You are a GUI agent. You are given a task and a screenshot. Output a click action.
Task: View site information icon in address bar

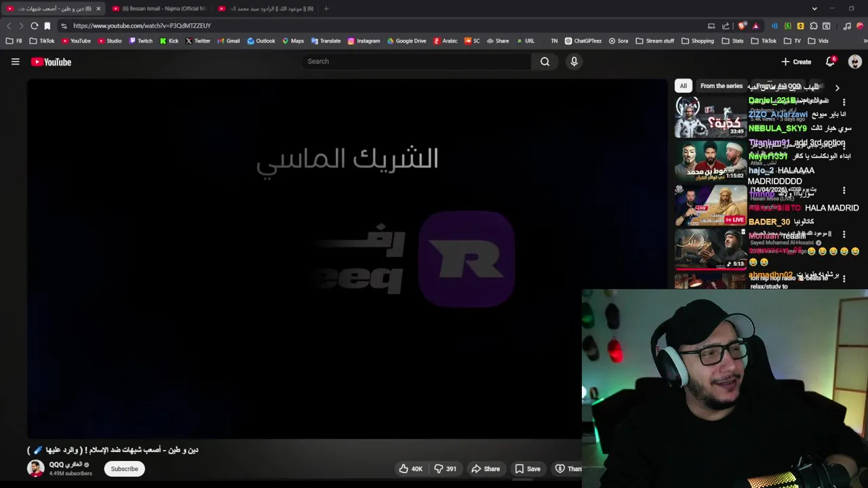coord(64,26)
